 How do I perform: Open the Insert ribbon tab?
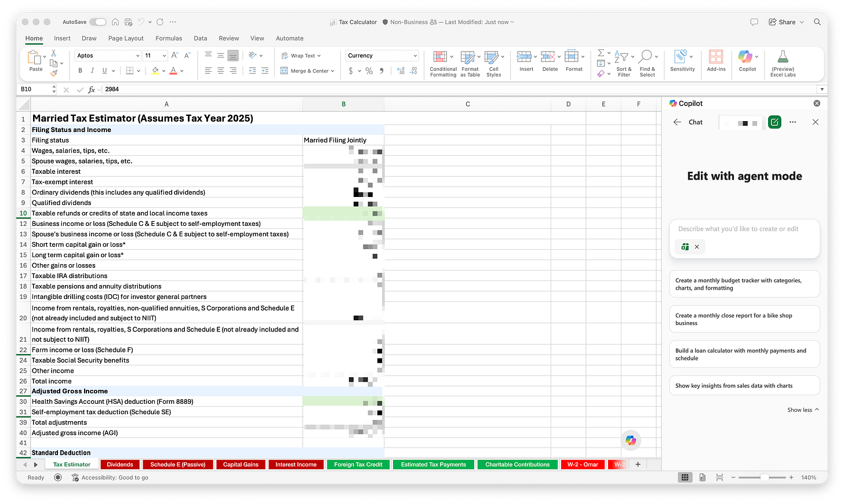point(62,38)
